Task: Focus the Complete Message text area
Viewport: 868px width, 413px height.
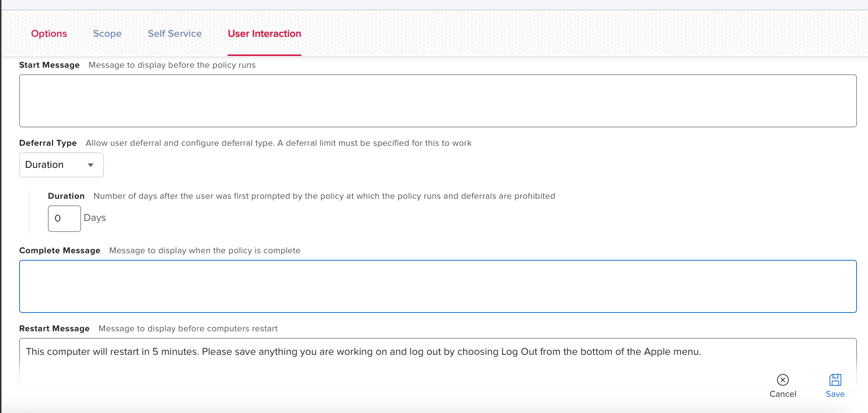Action: click(x=438, y=286)
